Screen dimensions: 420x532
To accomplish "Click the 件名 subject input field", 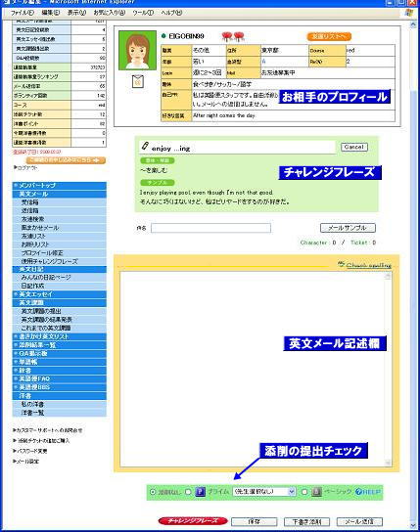I will coord(210,228).
